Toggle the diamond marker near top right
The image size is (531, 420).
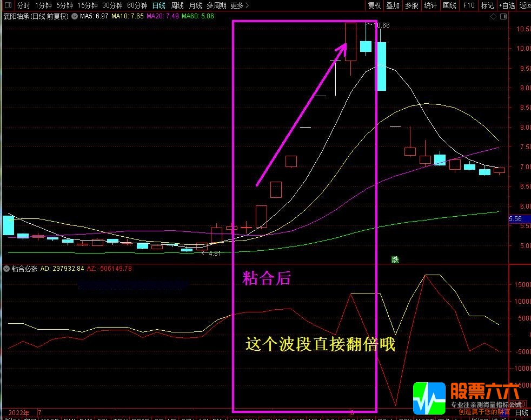point(492,16)
